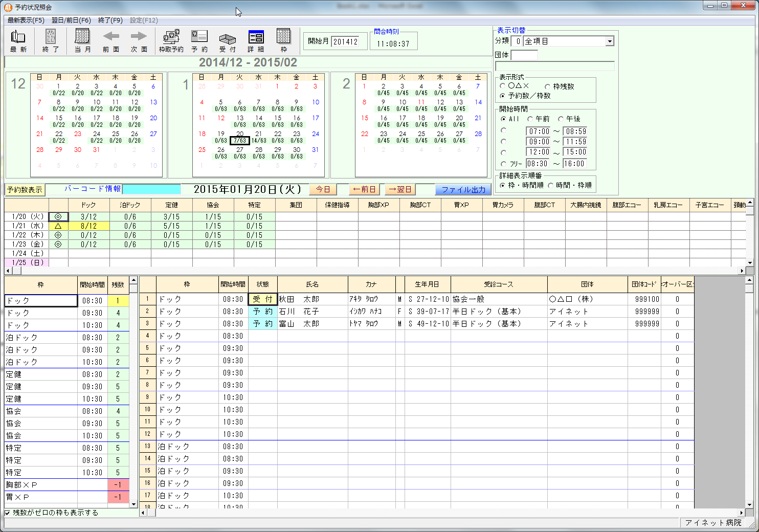
Task: Click the 団体 input field
Action: coord(524,55)
